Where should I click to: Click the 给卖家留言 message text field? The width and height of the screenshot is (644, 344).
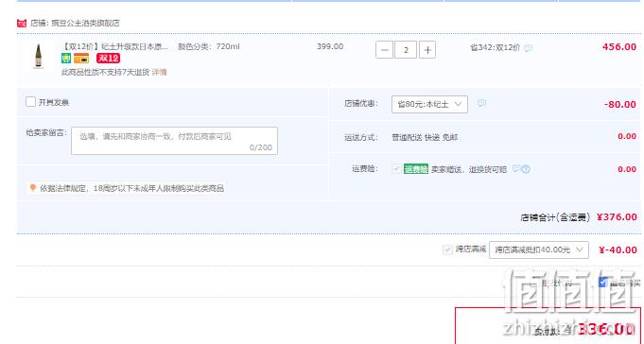coord(174,141)
